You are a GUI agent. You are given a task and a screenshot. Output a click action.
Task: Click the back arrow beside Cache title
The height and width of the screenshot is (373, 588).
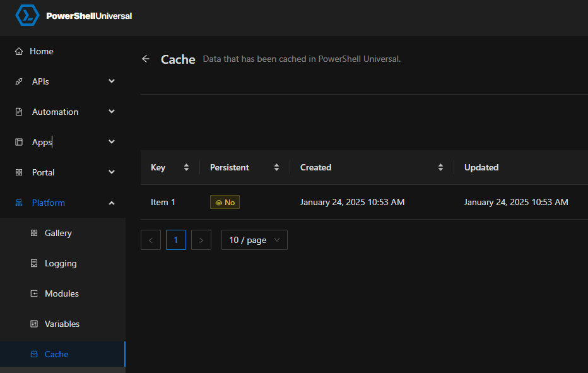[x=146, y=59]
